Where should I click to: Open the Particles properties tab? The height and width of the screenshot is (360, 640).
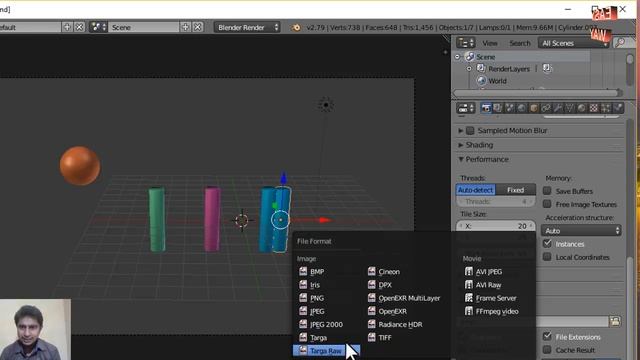tap(606, 108)
